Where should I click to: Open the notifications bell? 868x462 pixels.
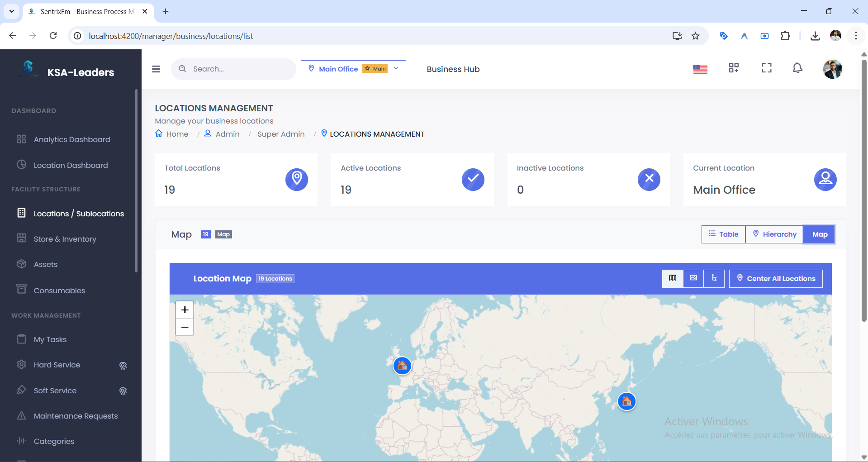coord(797,68)
